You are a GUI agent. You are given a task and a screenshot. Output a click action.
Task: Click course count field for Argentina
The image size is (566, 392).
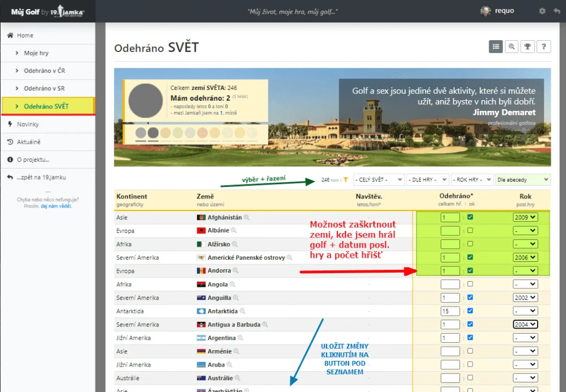450,338
